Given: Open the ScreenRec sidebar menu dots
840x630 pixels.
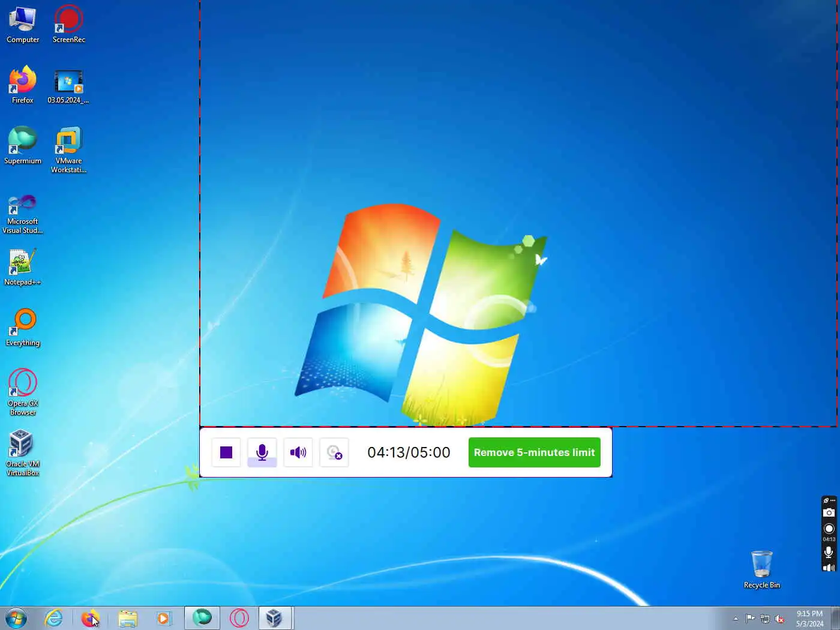Looking at the screenshot, I should (x=833, y=500).
